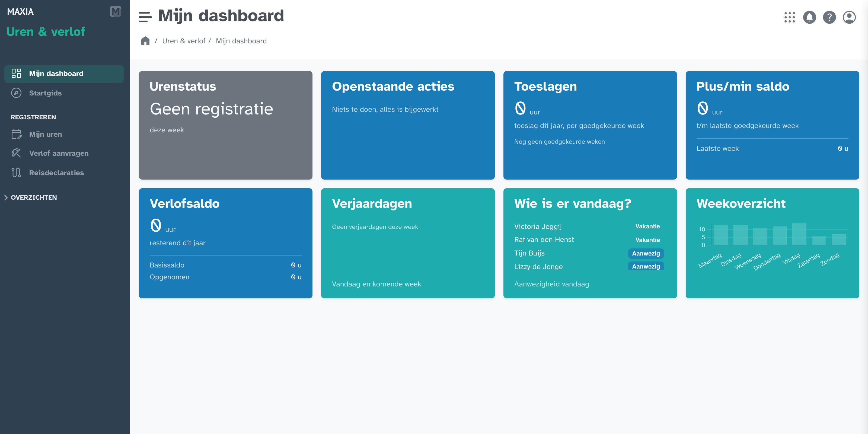
Task: Click Mijn dashboard breadcrumb link
Action: click(x=241, y=41)
